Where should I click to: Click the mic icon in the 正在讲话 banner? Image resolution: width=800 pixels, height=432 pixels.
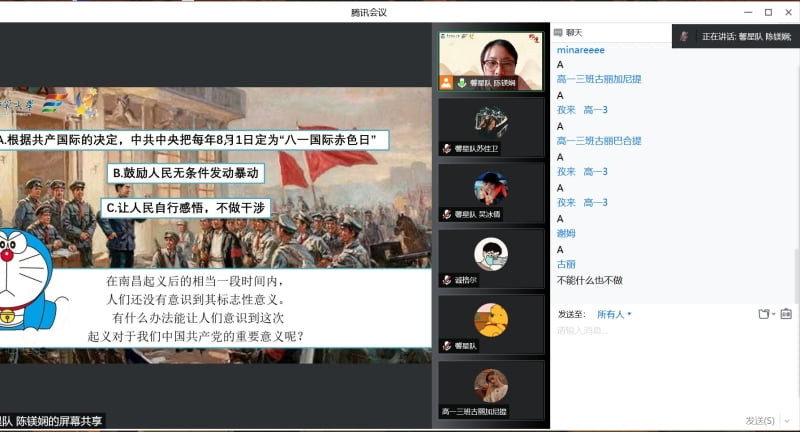pos(685,36)
